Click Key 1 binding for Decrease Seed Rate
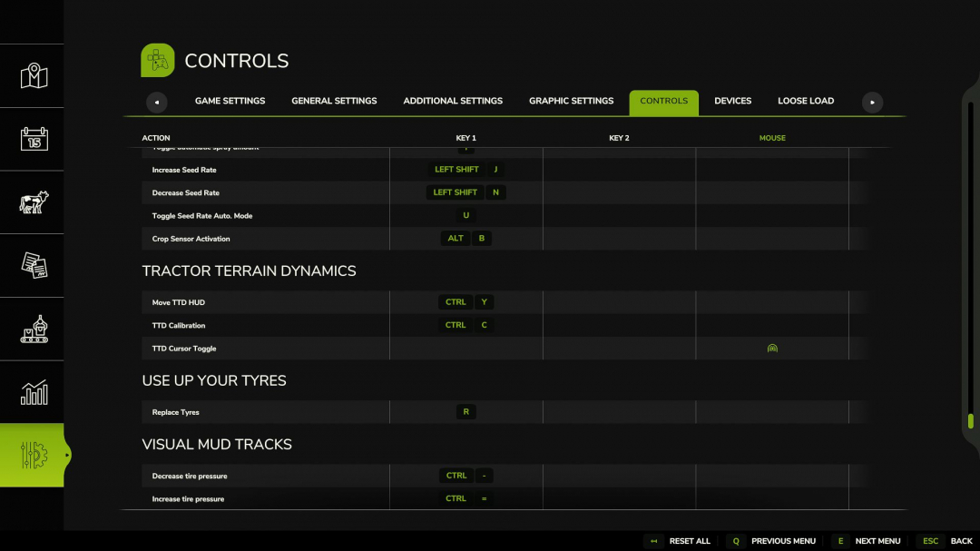This screenshot has width=980, height=551. pos(466,192)
